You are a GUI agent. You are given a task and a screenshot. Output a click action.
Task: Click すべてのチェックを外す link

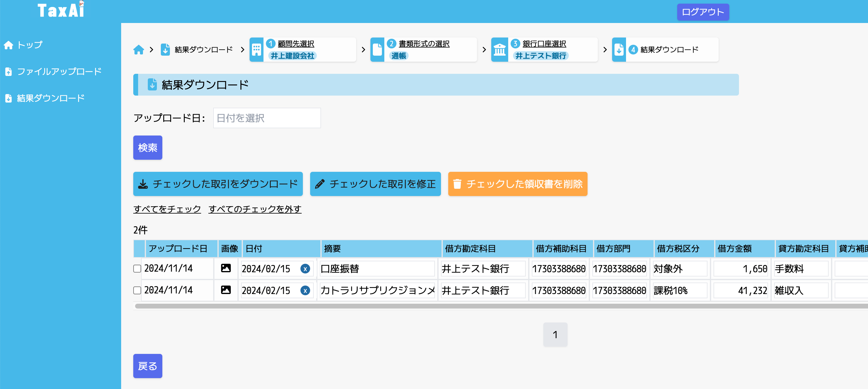(255, 209)
